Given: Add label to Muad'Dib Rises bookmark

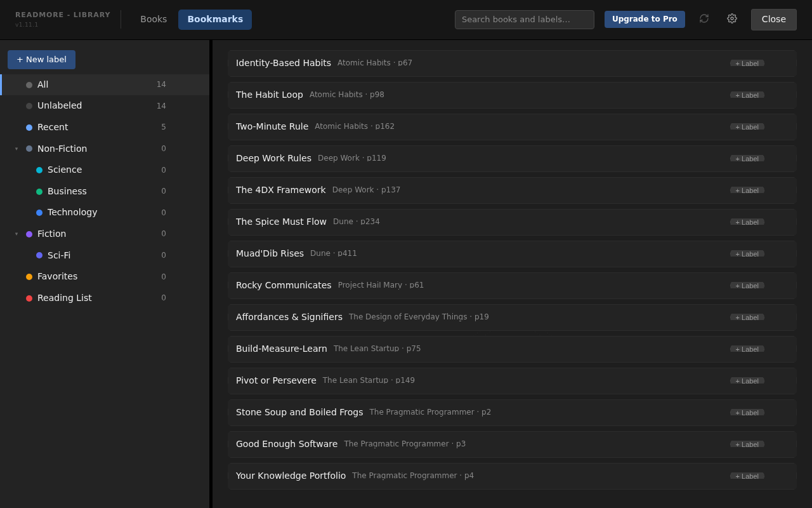Looking at the screenshot, I should [x=747, y=254].
